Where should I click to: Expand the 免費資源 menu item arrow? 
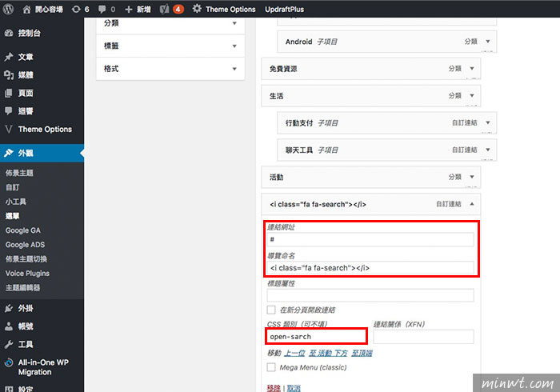(x=472, y=69)
